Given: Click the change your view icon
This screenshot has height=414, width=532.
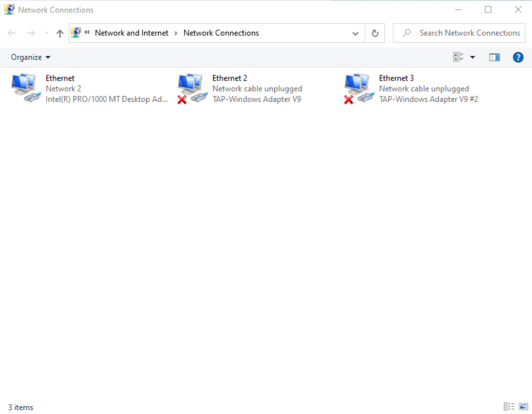Looking at the screenshot, I should coord(458,58).
